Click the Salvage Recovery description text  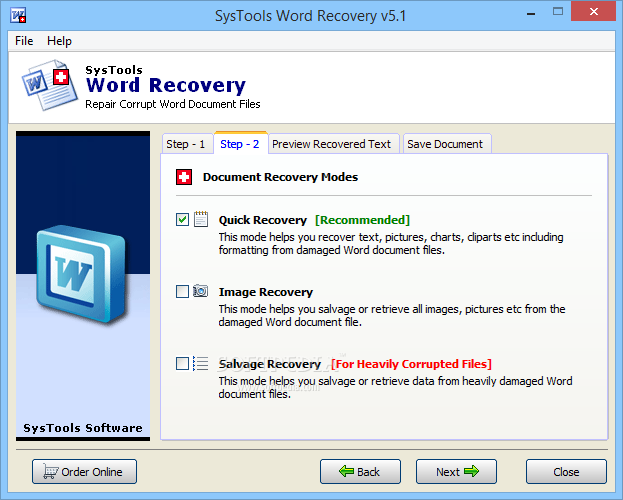[395, 387]
